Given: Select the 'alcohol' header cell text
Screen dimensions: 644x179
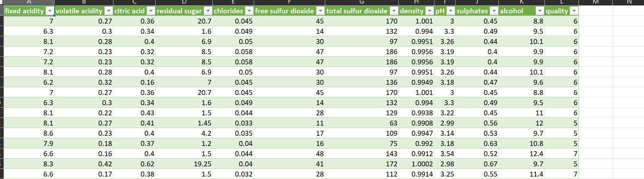Looking at the screenshot, I should pos(511,11).
